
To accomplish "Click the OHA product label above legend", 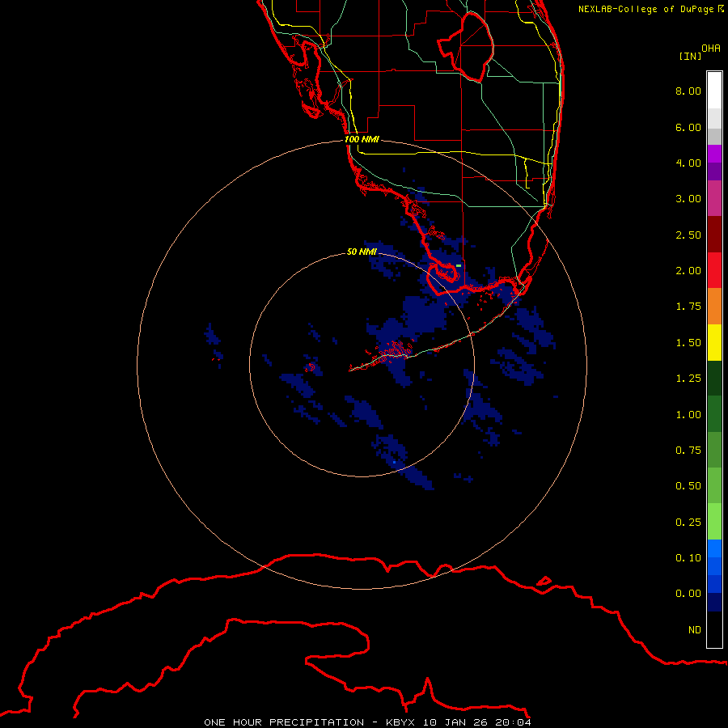I will coord(711,48).
